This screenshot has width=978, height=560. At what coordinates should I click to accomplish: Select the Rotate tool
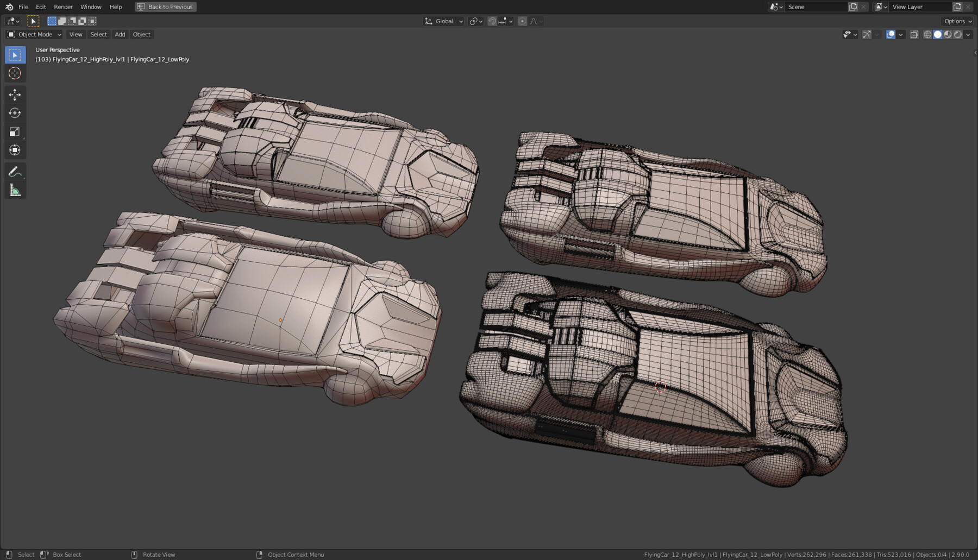coord(15,112)
